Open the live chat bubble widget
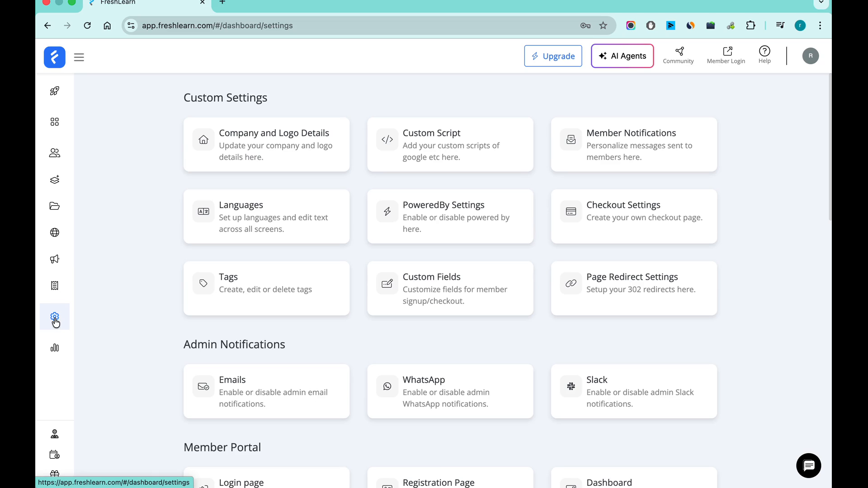868x488 pixels. [808, 465]
